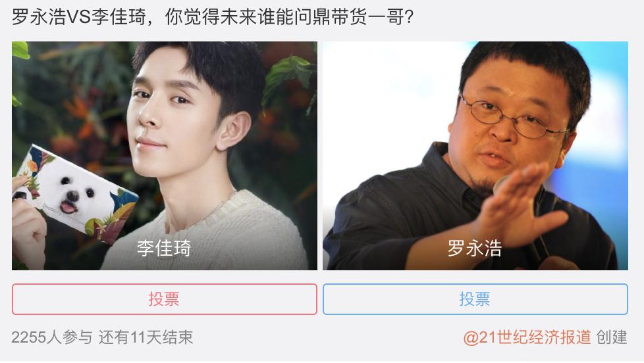Vote using the blue 投票 button

point(475,299)
